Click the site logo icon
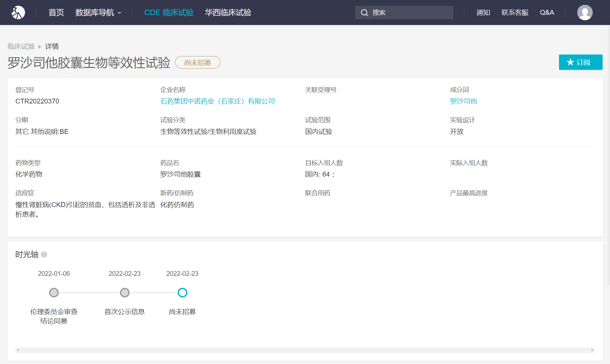This screenshot has width=610, height=364. (18, 12)
